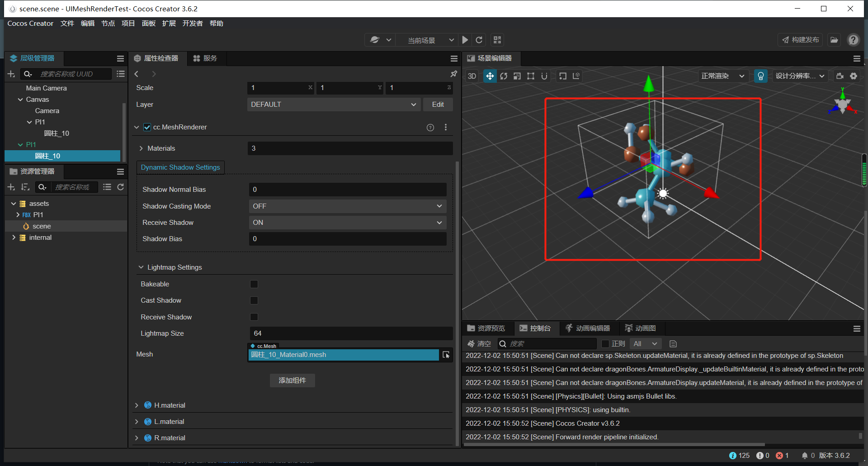
Task: Click the console search input field
Action: click(547, 343)
